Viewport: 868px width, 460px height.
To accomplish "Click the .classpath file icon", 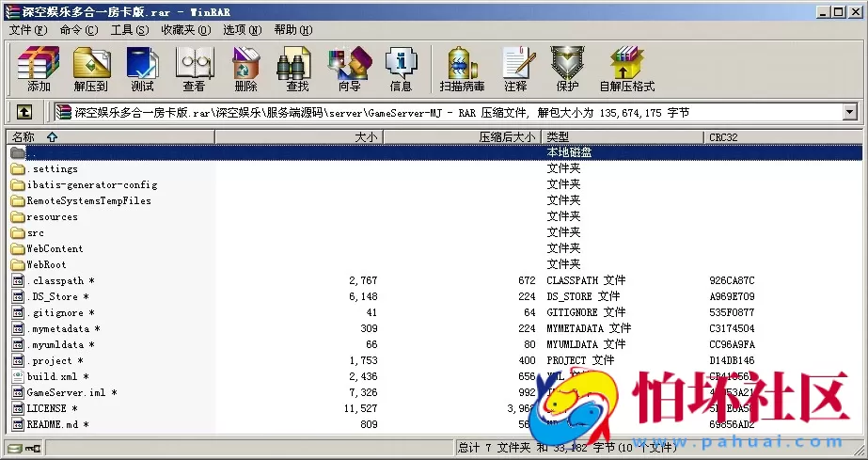I will point(18,280).
